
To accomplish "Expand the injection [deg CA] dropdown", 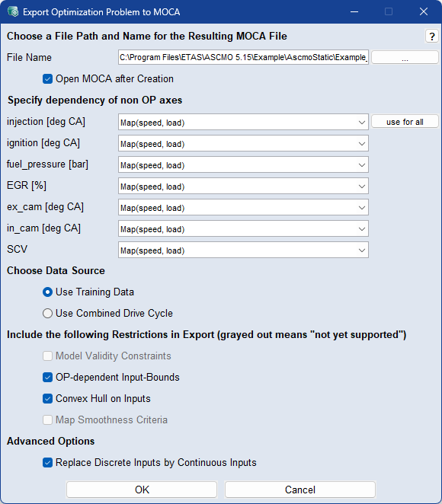I will [x=243, y=122].
